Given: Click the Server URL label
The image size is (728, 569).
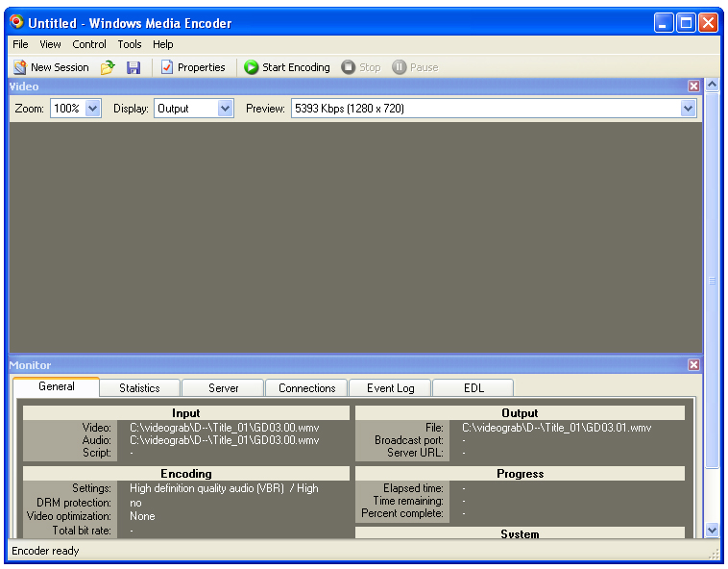Looking at the screenshot, I should point(416,453).
